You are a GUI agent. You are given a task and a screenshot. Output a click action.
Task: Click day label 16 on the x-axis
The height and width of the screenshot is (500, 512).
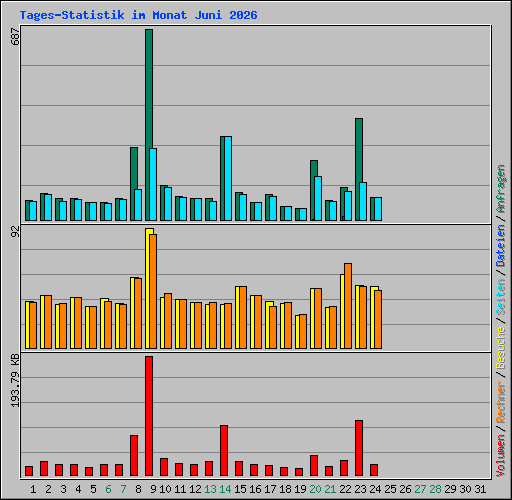pyautogui.click(x=255, y=489)
